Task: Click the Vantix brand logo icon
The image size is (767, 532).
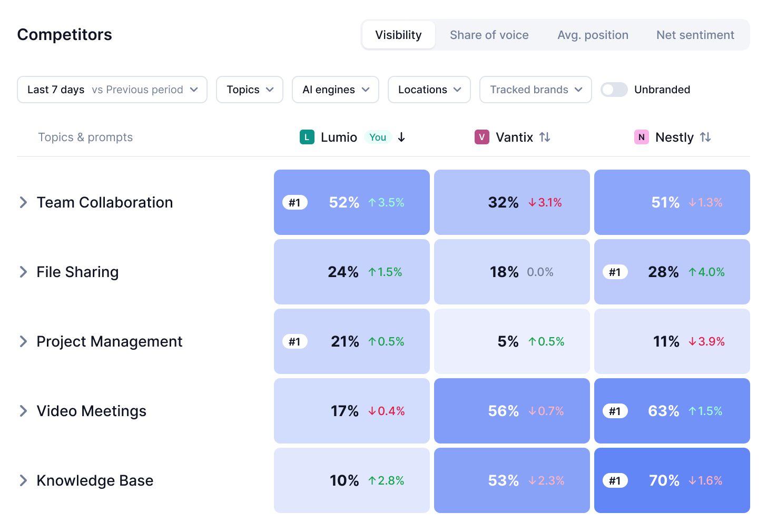Action: [482, 137]
